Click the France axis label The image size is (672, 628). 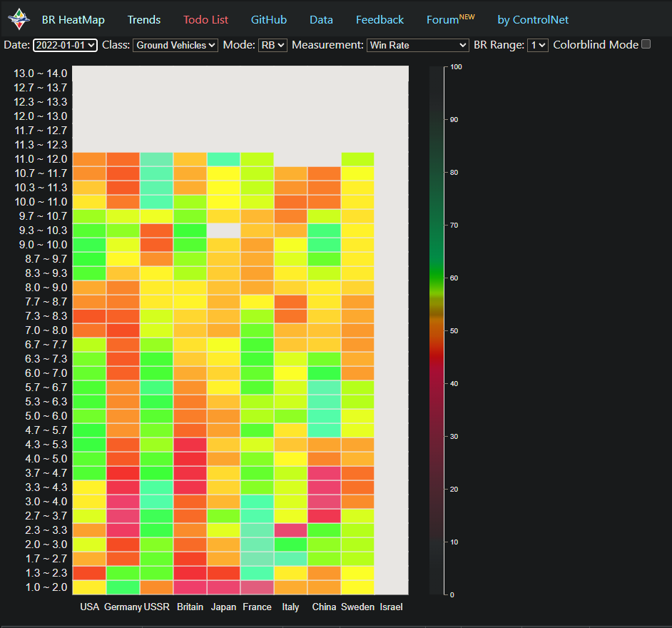(x=257, y=607)
